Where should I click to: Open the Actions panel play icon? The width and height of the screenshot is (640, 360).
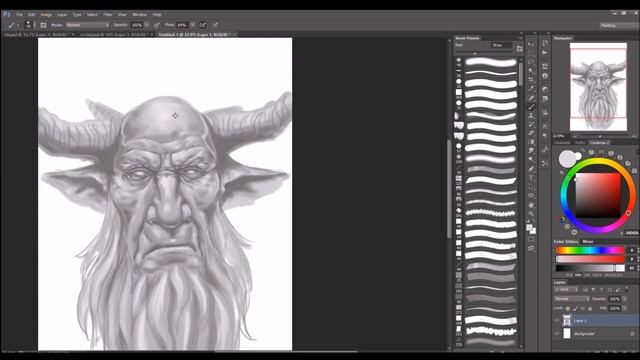pyautogui.click(x=545, y=53)
